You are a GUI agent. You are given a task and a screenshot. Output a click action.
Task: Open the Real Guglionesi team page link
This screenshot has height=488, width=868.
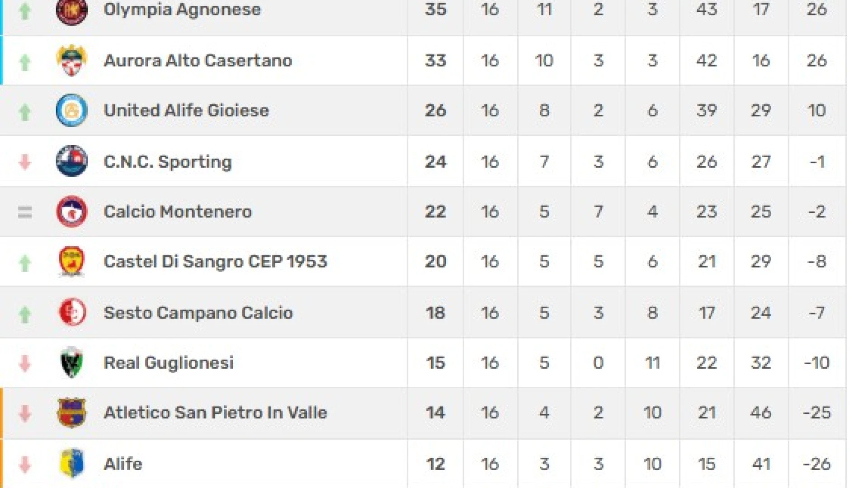pos(169,362)
